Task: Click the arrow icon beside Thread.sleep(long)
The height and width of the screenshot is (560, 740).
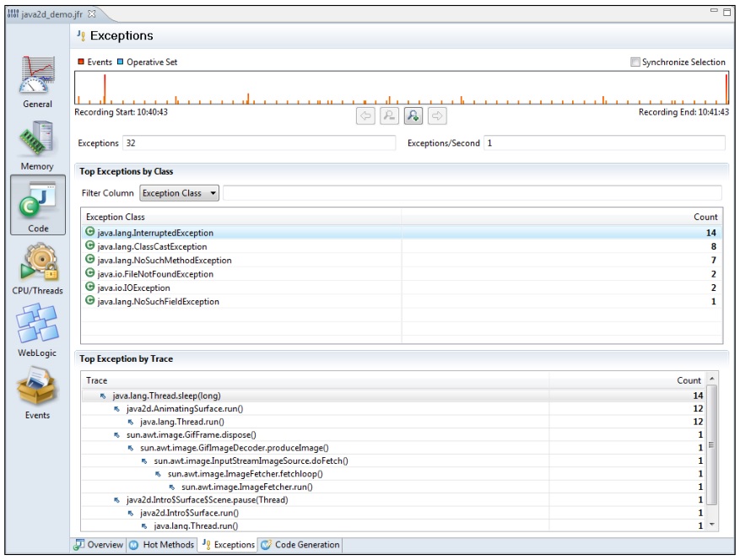Action: pos(103,396)
